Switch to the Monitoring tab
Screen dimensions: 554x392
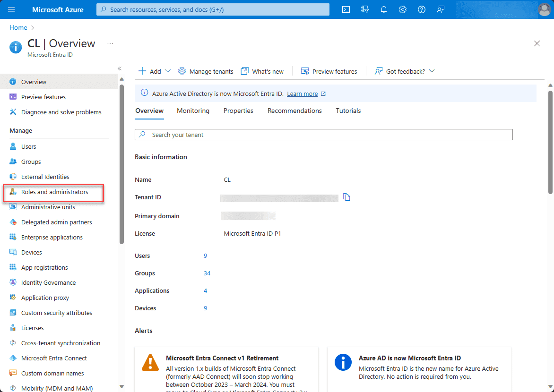point(193,111)
